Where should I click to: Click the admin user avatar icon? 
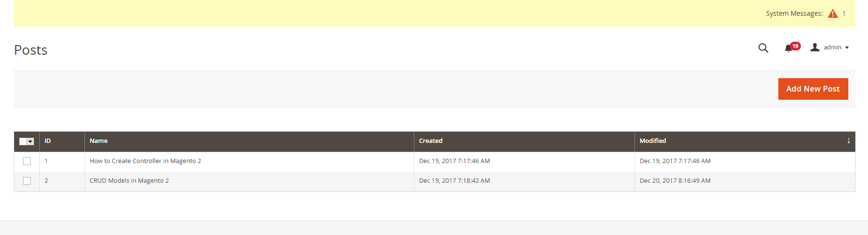[815, 47]
